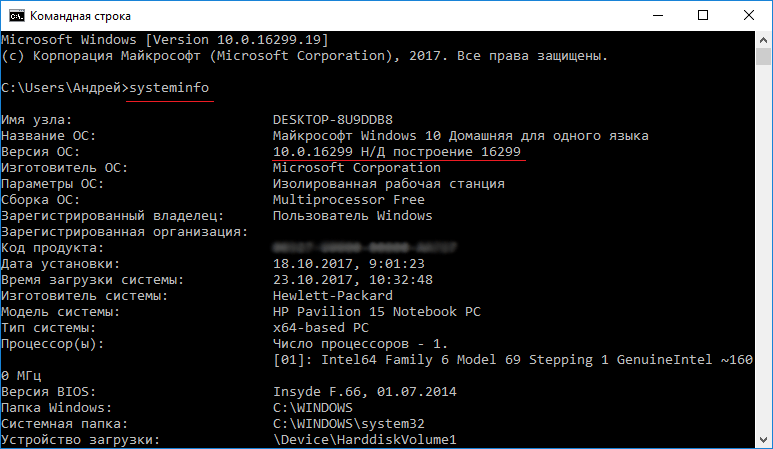
Task: Click owner value 'Пользователь Windows'
Action: click(352, 216)
